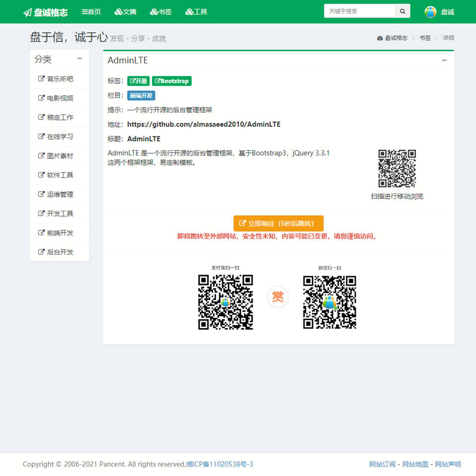
Task: Open the 首页 menu item
Action: (x=91, y=12)
